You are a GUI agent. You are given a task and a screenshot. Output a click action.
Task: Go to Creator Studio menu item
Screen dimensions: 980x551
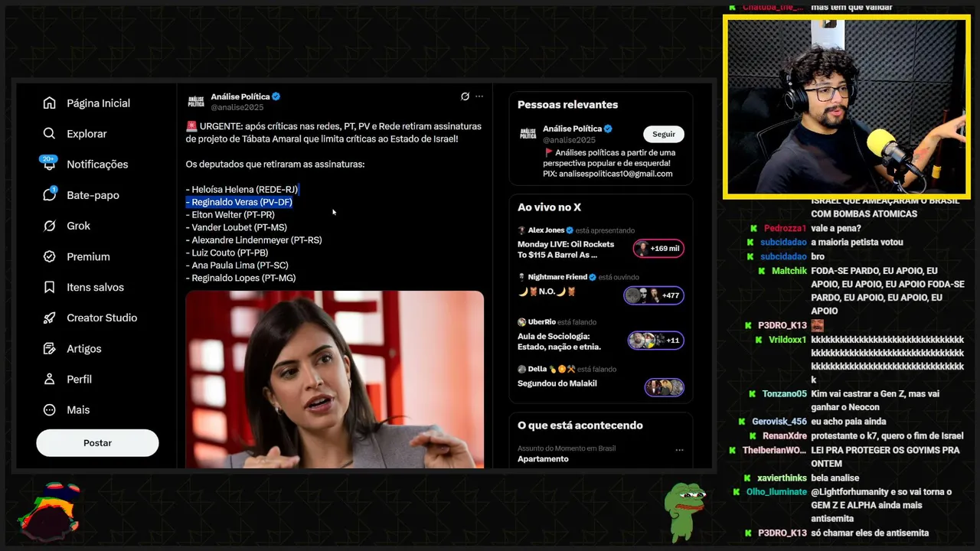coord(102,318)
